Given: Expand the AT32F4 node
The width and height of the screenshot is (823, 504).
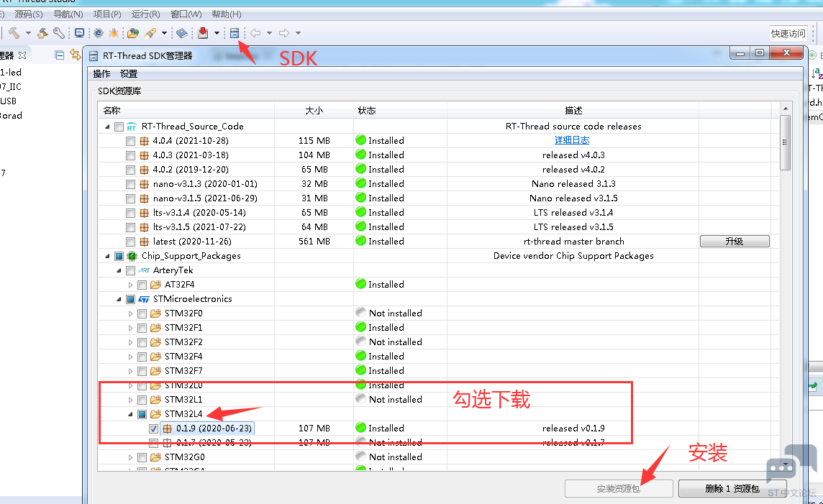Looking at the screenshot, I should pyautogui.click(x=130, y=285).
